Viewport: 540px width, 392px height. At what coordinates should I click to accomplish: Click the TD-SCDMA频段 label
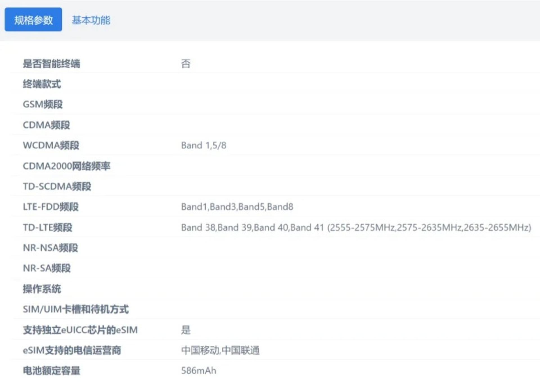pos(57,186)
